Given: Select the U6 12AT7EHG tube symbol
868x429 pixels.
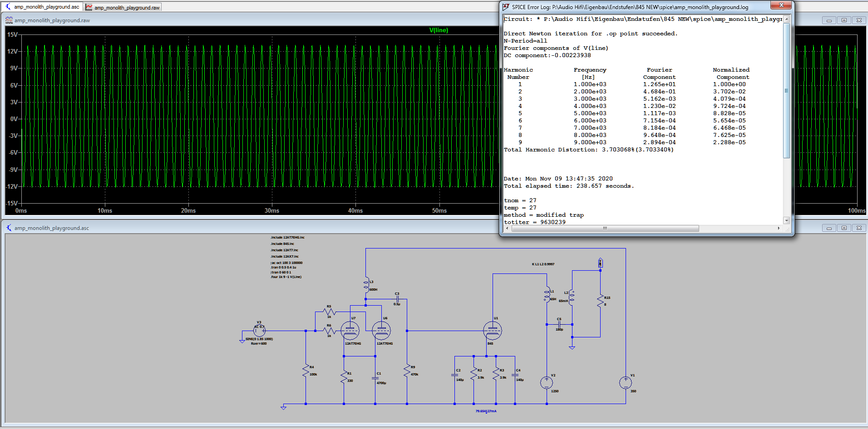Looking at the screenshot, I should click(381, 331).
